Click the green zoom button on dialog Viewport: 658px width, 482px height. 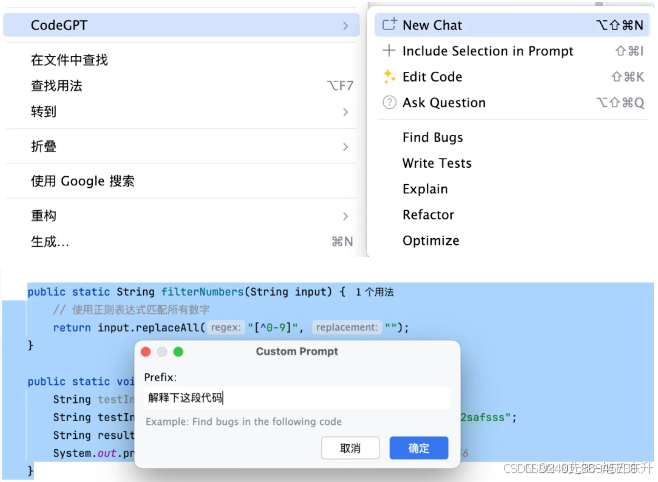tap(178, 352)
